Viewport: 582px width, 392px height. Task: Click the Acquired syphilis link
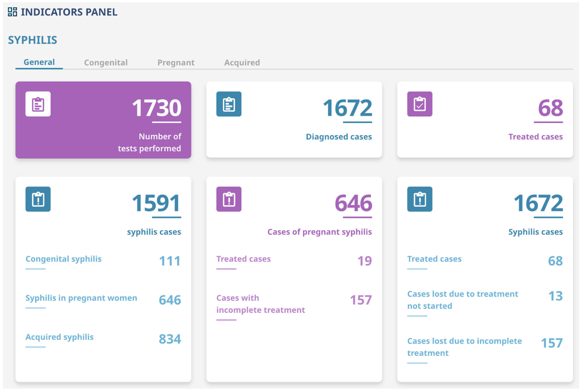(x=60, y=337)
